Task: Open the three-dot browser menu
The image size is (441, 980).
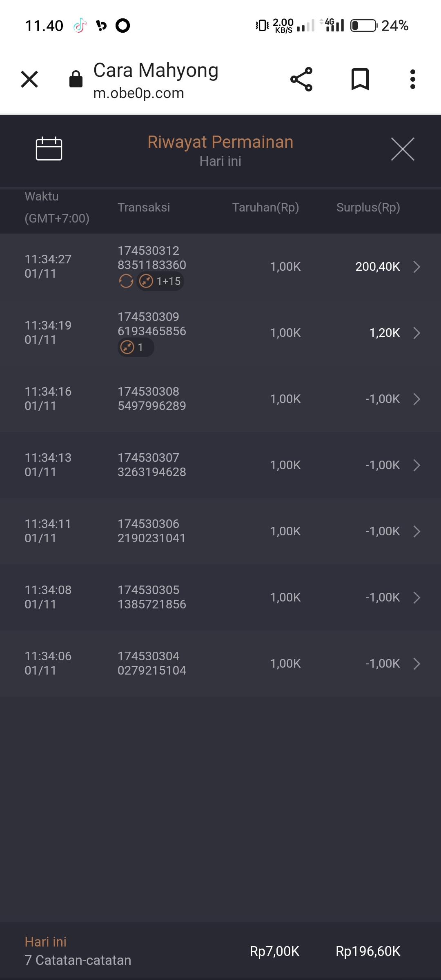Action: coord(412,79)
